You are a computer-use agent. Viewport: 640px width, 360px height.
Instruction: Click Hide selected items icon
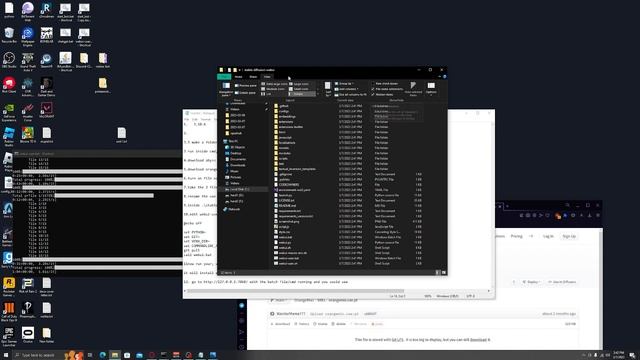coord(413,88)
